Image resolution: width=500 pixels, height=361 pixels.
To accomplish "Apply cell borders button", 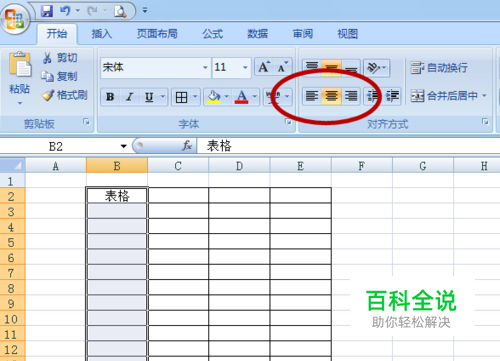I will coord(181,97).
